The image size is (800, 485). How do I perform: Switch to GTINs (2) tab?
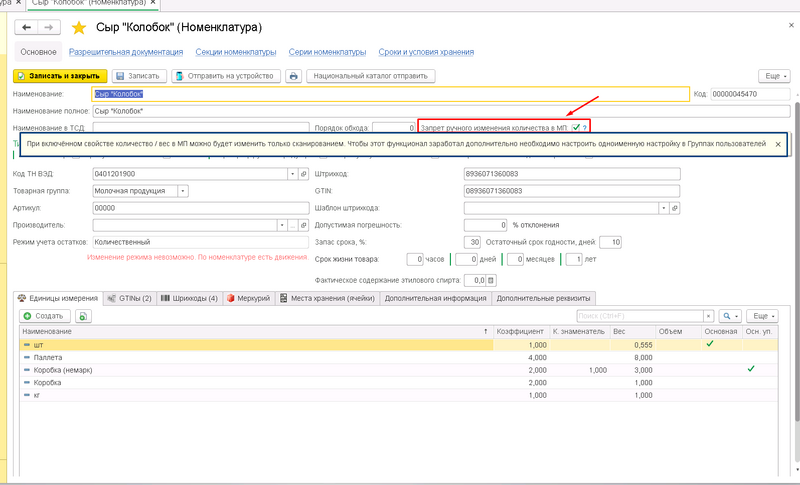(x=130, y=298)
